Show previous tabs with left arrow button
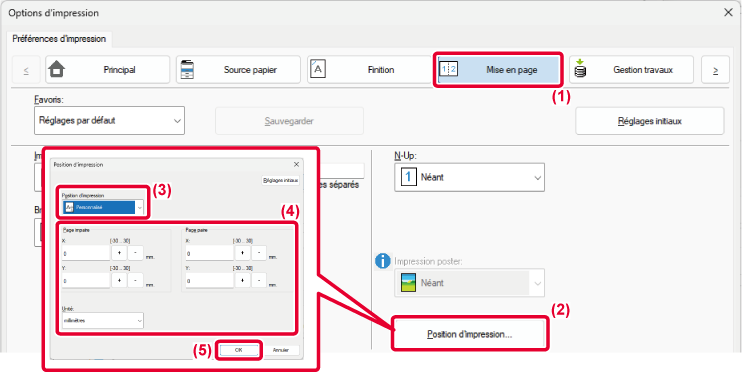This screenshot has height=372, width=742. pyautogui.click(x=26, y=70)
